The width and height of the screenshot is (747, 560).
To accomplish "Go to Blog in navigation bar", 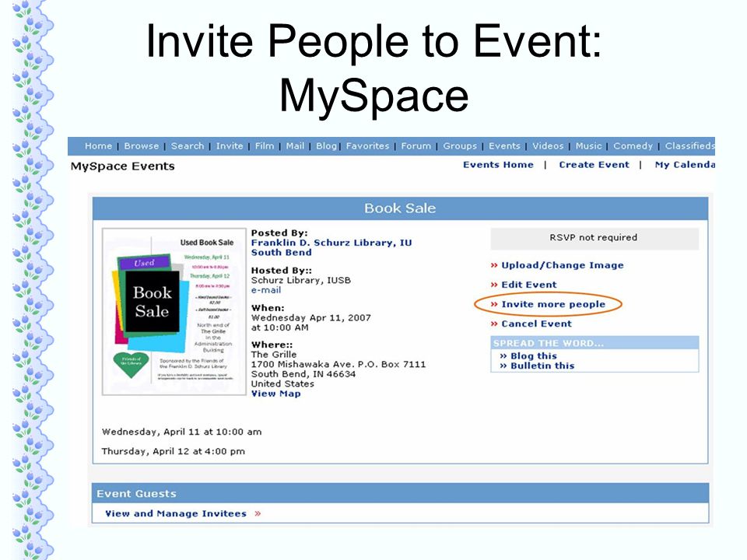I will [326, 145].
